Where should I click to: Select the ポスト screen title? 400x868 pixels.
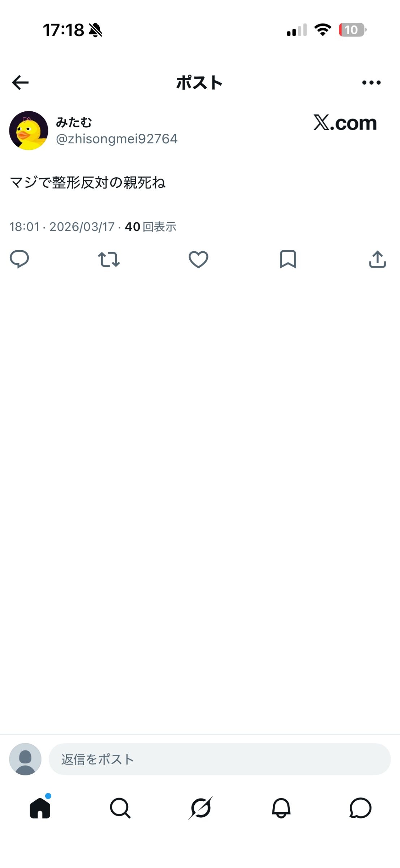click(x=200, y=82)
